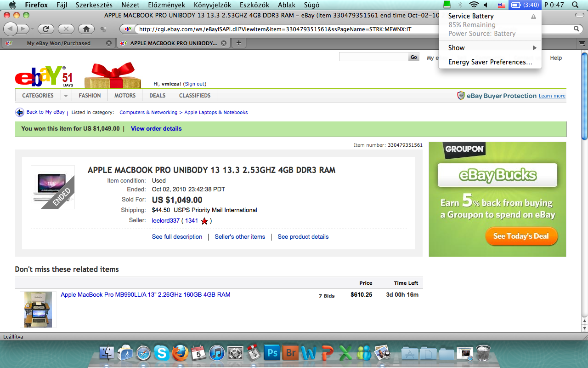This screenshot has height=368, width=588.
Task: Open the tab list dropdown at the tab bar end
Action: [582, 43]
